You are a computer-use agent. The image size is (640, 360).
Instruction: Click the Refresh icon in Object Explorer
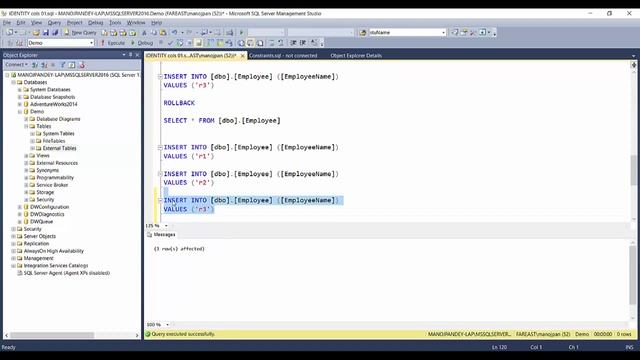pyautogui.click(x=72, y=65)
